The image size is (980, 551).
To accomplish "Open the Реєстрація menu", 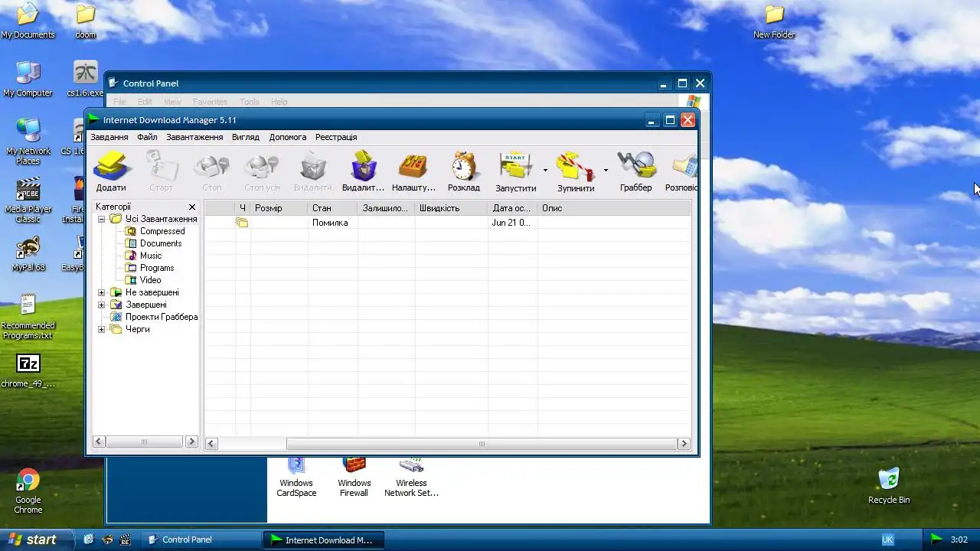I will pyautogui.click(x=336, y=137).
